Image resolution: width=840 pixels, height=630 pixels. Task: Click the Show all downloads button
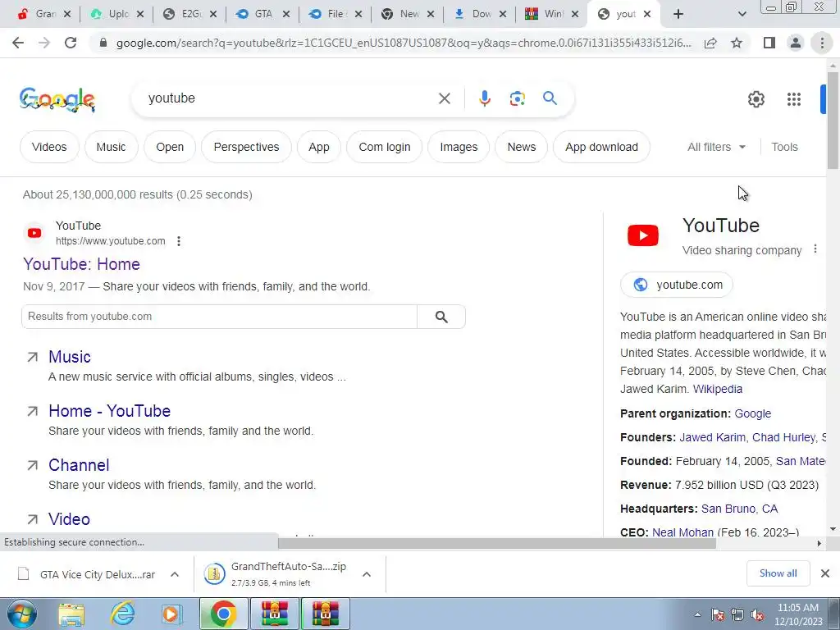[x=778, y=573]
